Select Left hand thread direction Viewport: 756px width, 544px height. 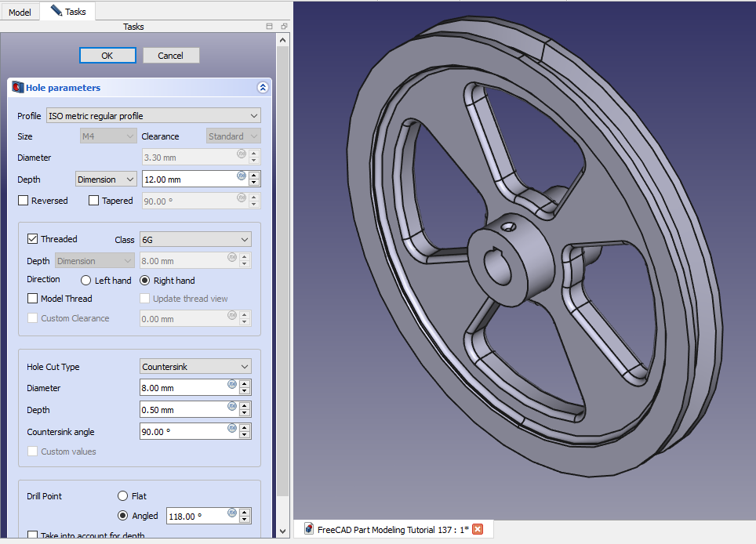pyautogui.click(x=86, y=281)
